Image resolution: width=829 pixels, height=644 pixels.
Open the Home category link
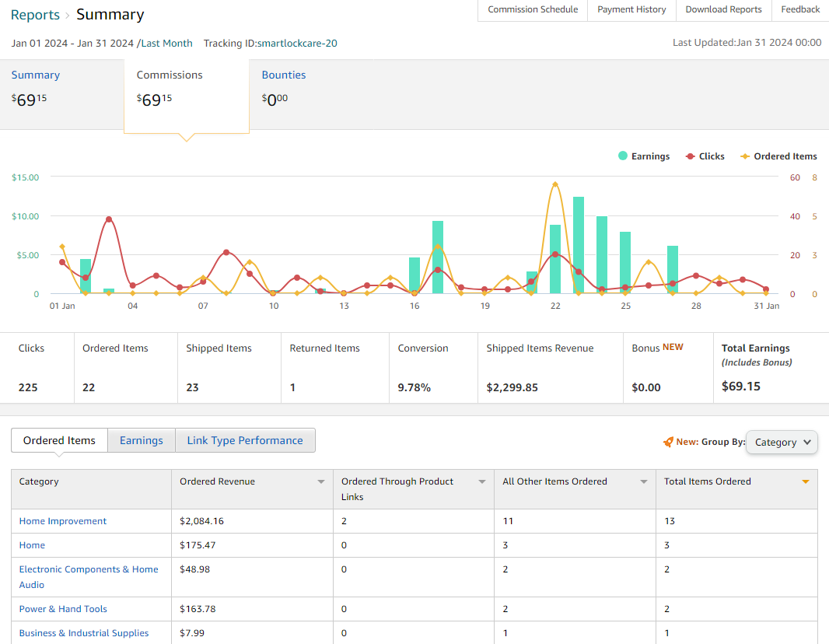coord(32,545)
